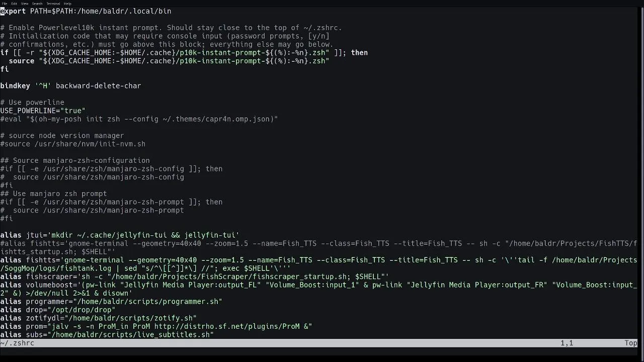Click the '#if' manjaro-zsh-prompt condition line
Image resolution: width=644 pixels, height=362 pixels.
pos(111,202)
